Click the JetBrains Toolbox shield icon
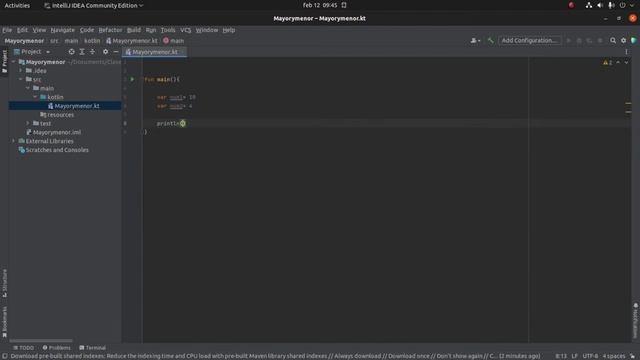640x360 pixels. [633, 40]
